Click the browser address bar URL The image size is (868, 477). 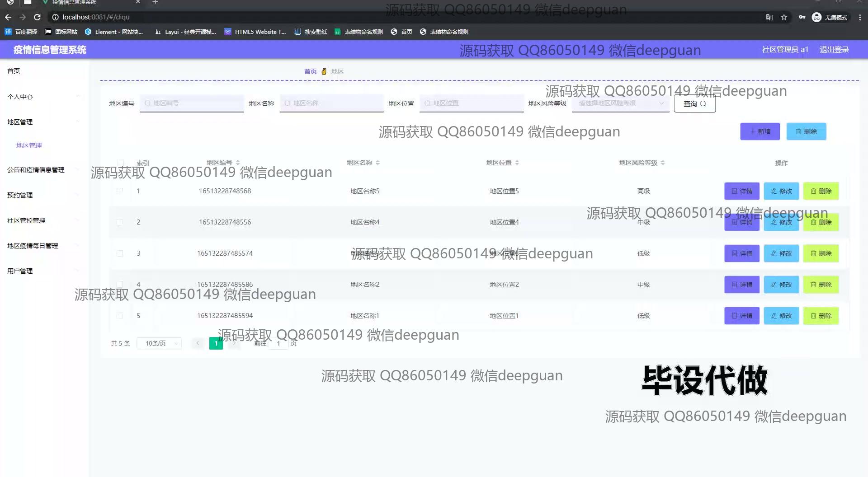pyautogui.click(x=96, y=17)
